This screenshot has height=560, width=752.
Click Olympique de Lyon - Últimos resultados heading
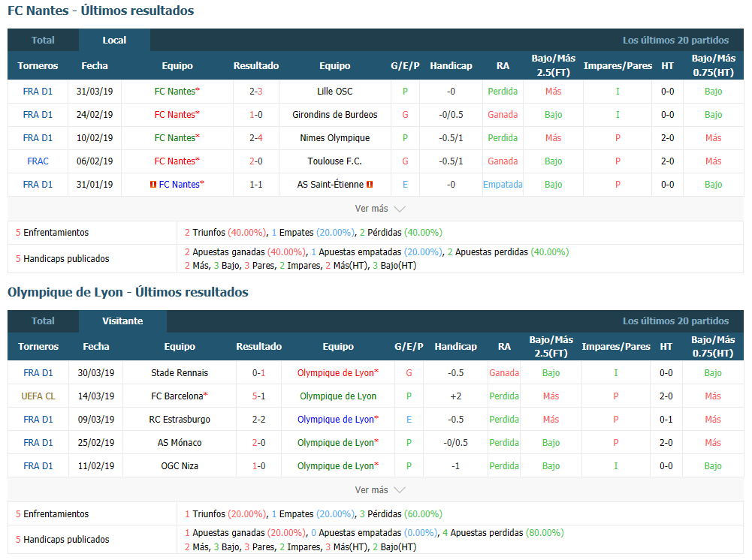[x=128, y=292]
